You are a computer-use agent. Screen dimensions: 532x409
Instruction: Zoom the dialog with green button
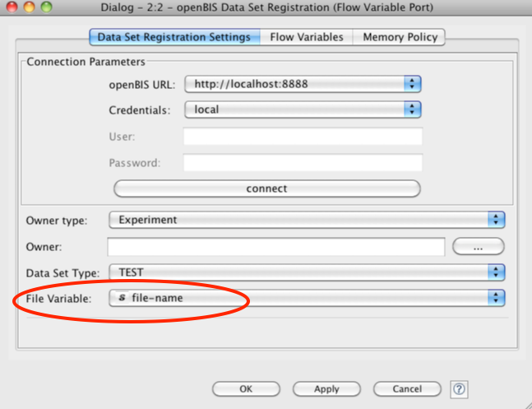click(x=46, y=7)
